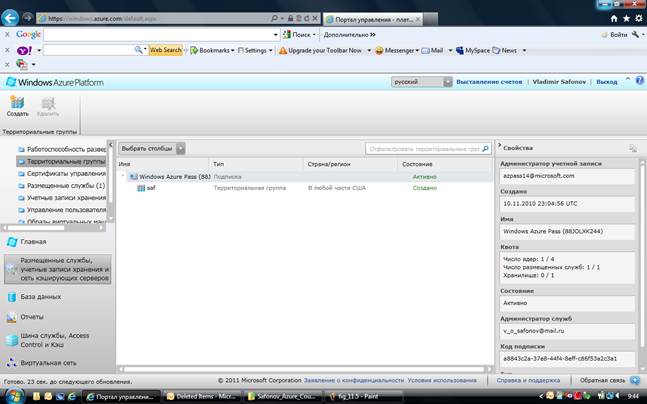The height and width of the screenshot is (404, 647).
Task: Click the browser Forward arrow button
Action: (x=27, y=18)
